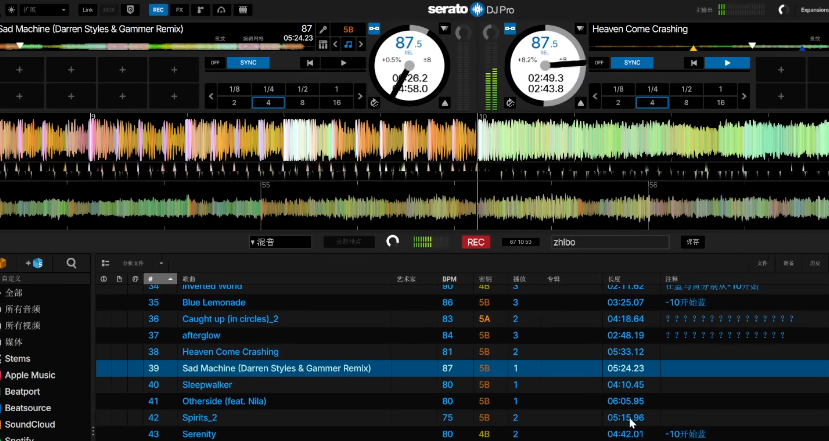Click left arrow beside music note icon

tap(335, 44)
